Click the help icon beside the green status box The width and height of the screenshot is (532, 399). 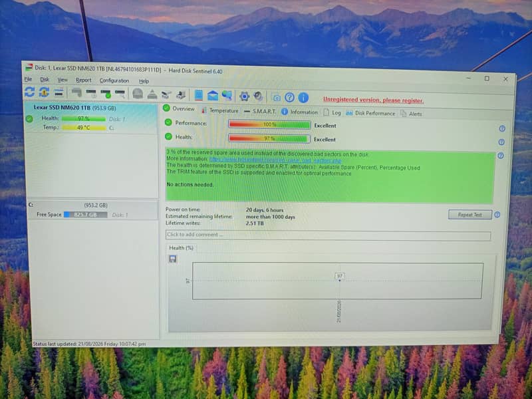point(501,156)
